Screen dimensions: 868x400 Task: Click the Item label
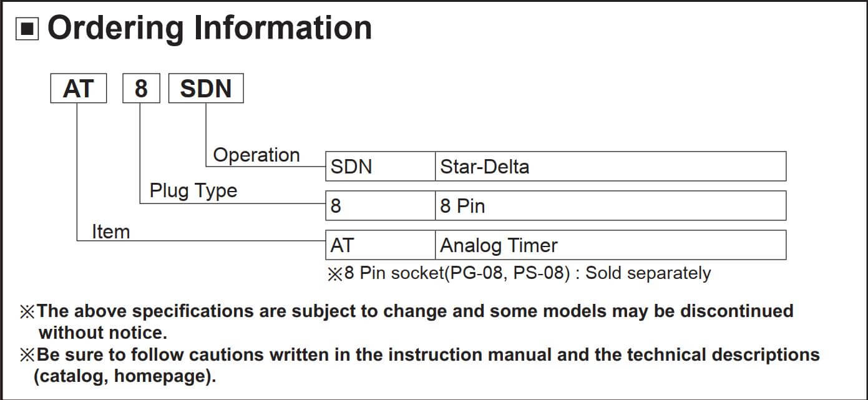[111, 232]
